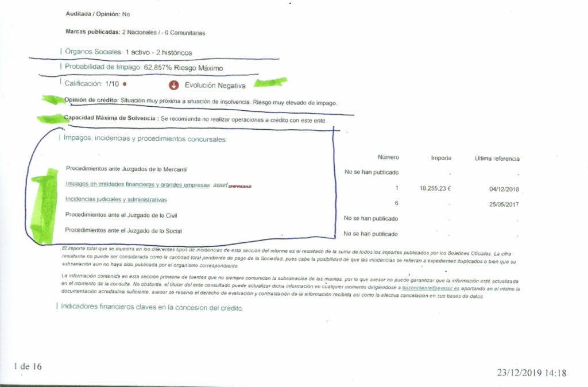
Task: Click the Número column header
Action: tap(388, 157)
